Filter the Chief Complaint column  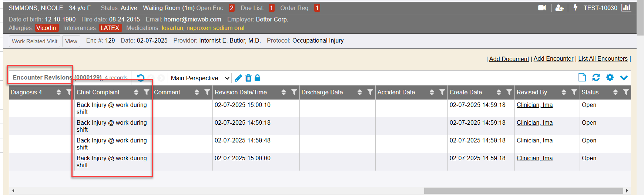coord(147,92)
